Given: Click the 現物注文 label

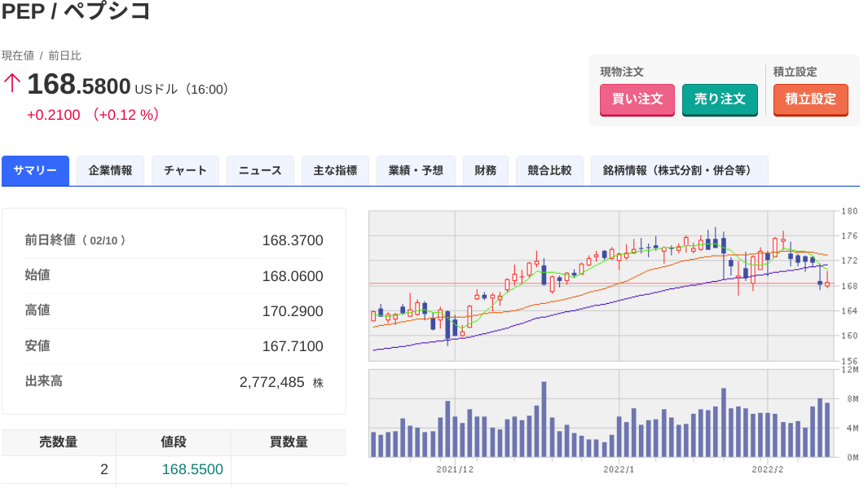Looking at the screenshot, I should (x=622, y=72).
